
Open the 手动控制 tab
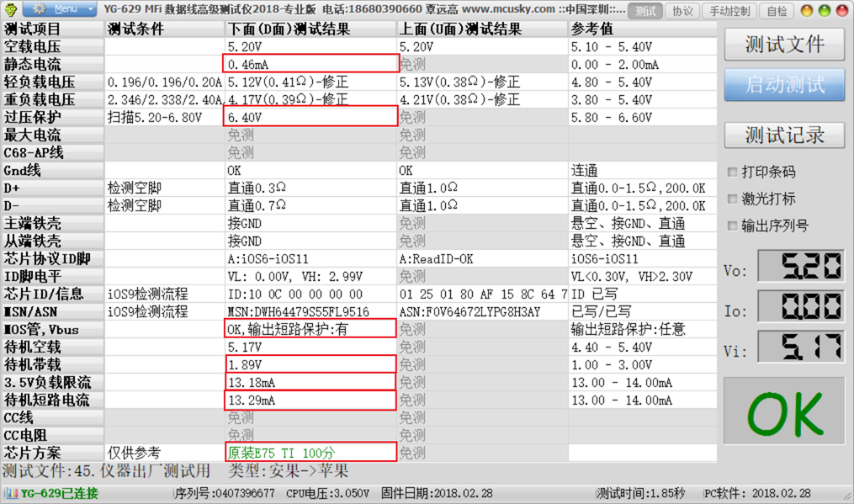point(729,11)
